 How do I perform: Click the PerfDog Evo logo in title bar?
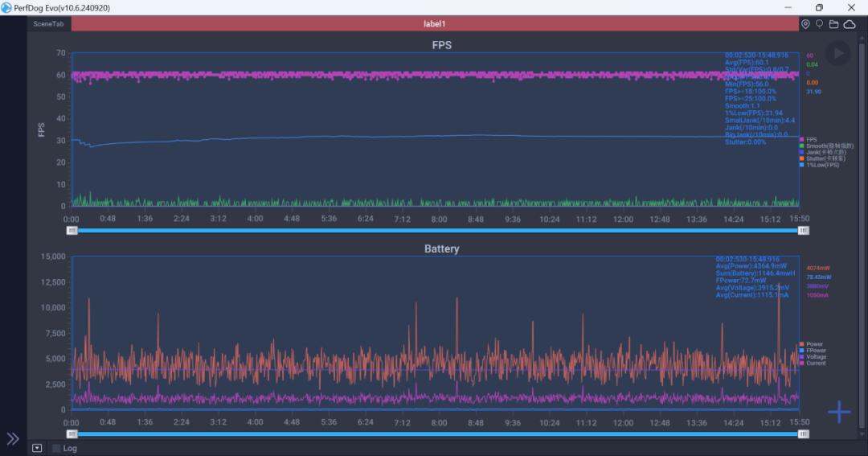click(x=7, y=7)
